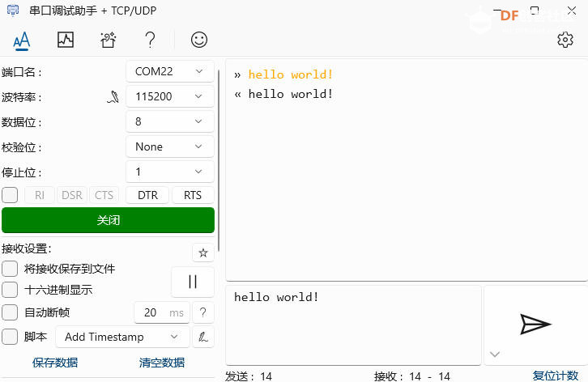
Task: Click the smiley face feedback icon
Action: (198, 40)
